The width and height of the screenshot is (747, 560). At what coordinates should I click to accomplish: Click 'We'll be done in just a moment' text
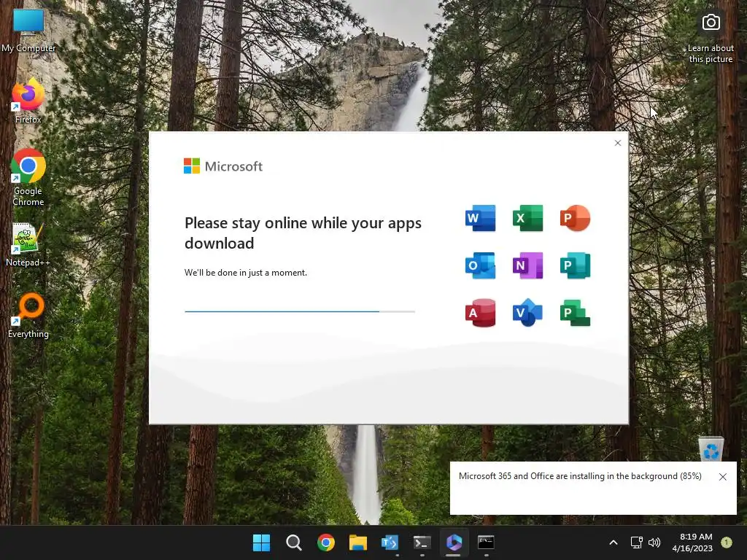(246, 273)
